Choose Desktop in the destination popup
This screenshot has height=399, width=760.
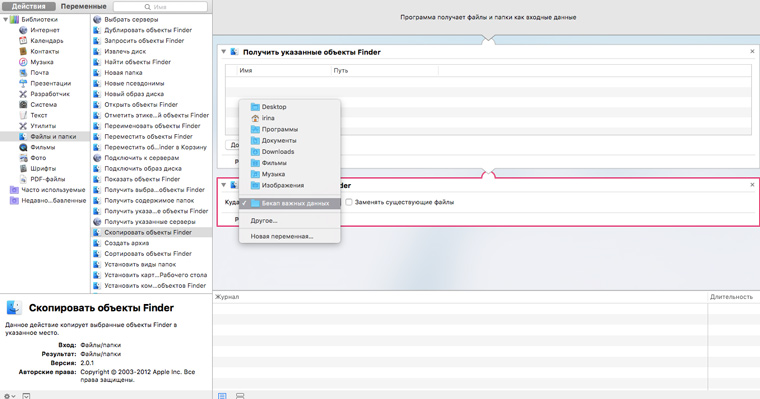289,107
